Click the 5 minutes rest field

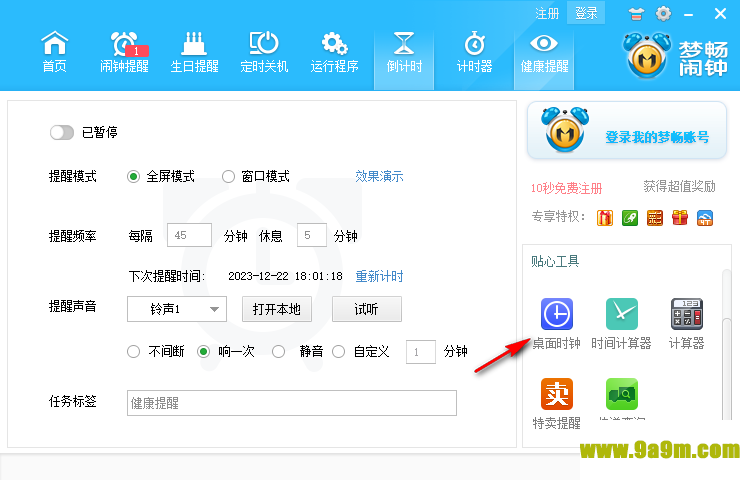(311, 235)
